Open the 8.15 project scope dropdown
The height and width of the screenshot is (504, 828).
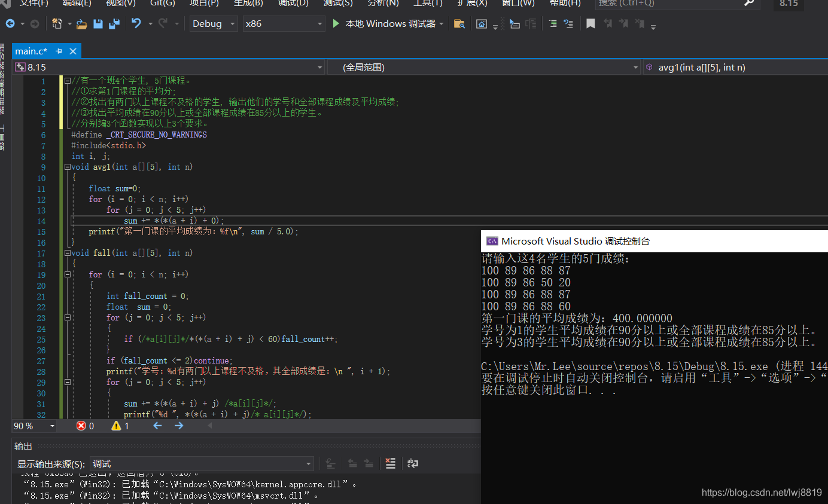169,68
